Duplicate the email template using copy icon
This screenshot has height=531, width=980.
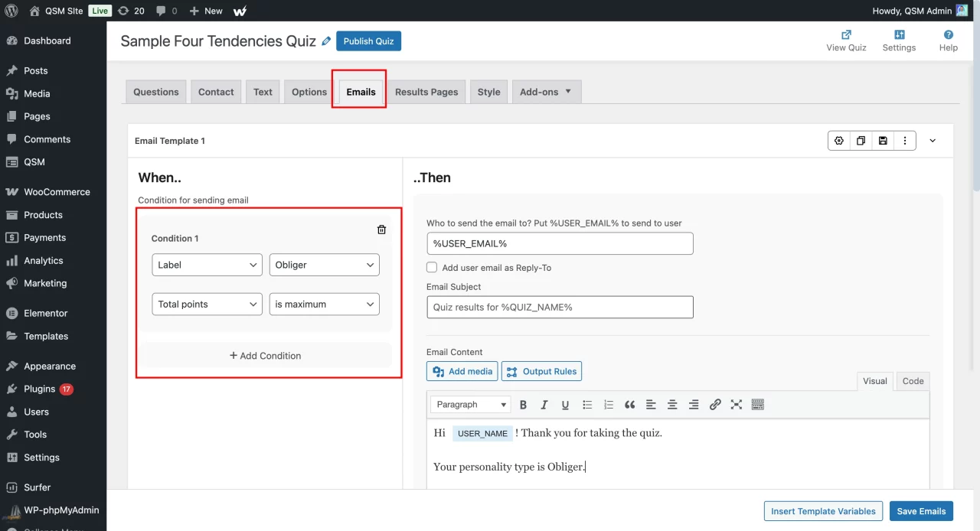click(x=861, y=140)
